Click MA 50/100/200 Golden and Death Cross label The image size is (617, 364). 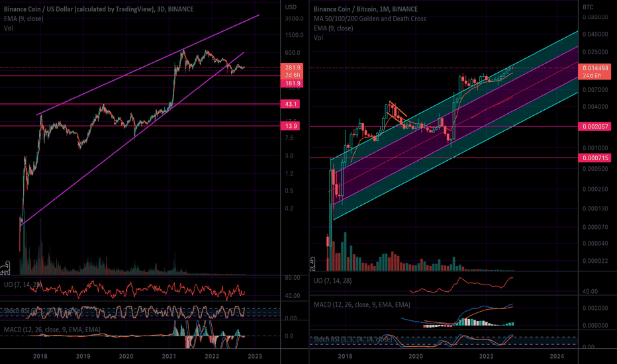[369, 19]
